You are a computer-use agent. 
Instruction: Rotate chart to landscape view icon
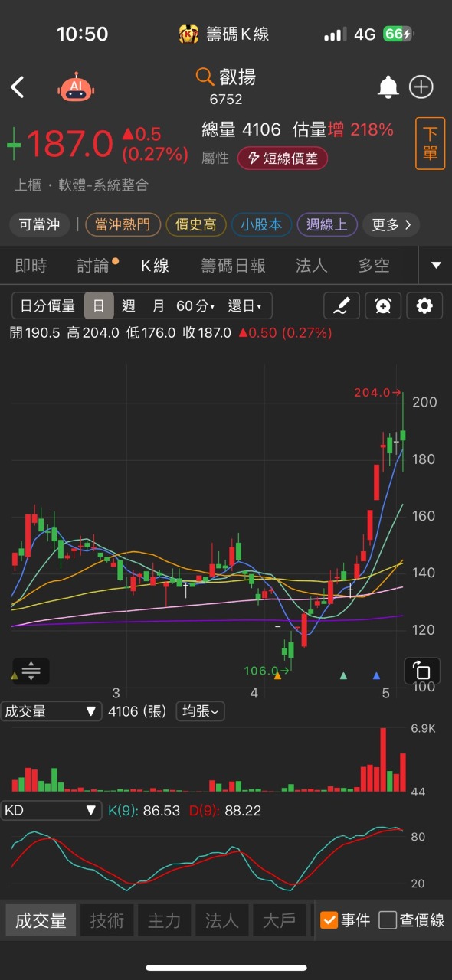[x=422, y=671]
